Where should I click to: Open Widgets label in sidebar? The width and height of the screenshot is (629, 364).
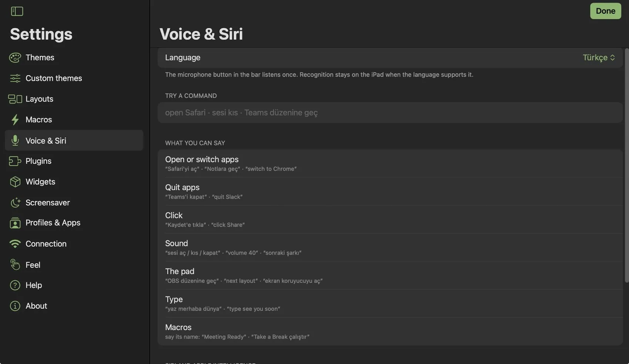40,182
